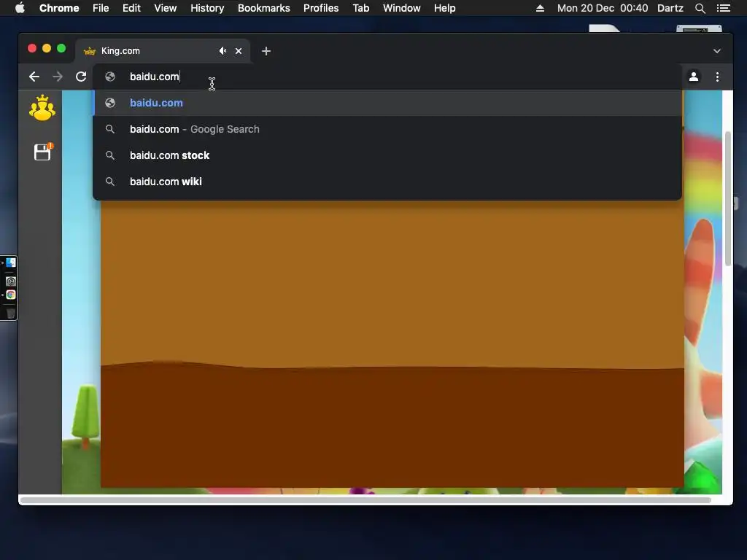Close the King.com tab
This screenshot has height=560, width=747.
(x=239, y=51)
